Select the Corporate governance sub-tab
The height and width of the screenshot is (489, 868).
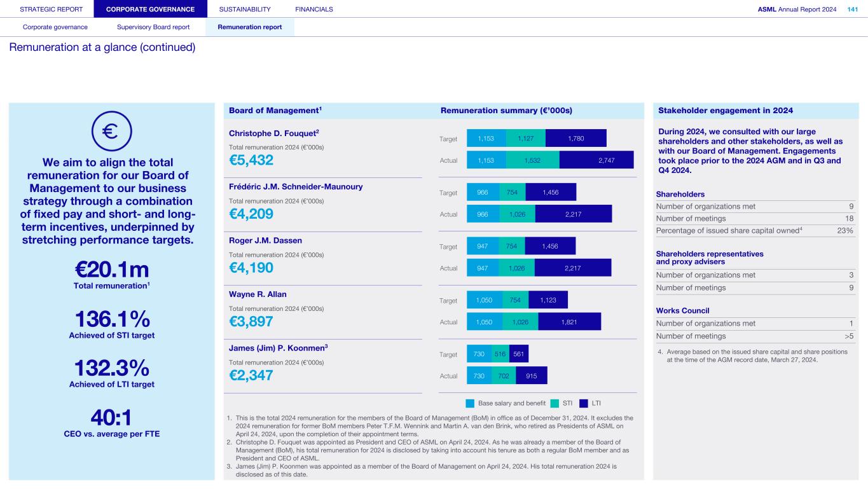click(55, 27)
